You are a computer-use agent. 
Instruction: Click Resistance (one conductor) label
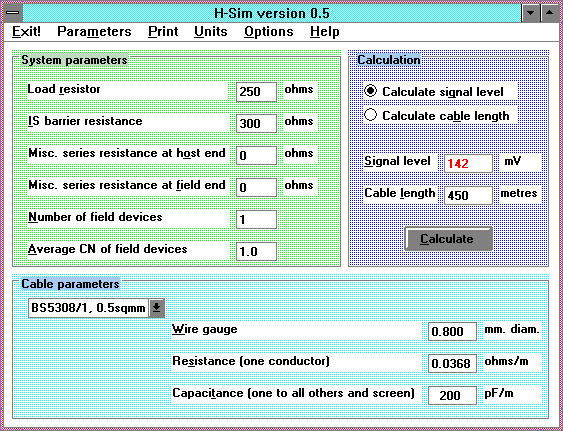click(x=251, y=361)
